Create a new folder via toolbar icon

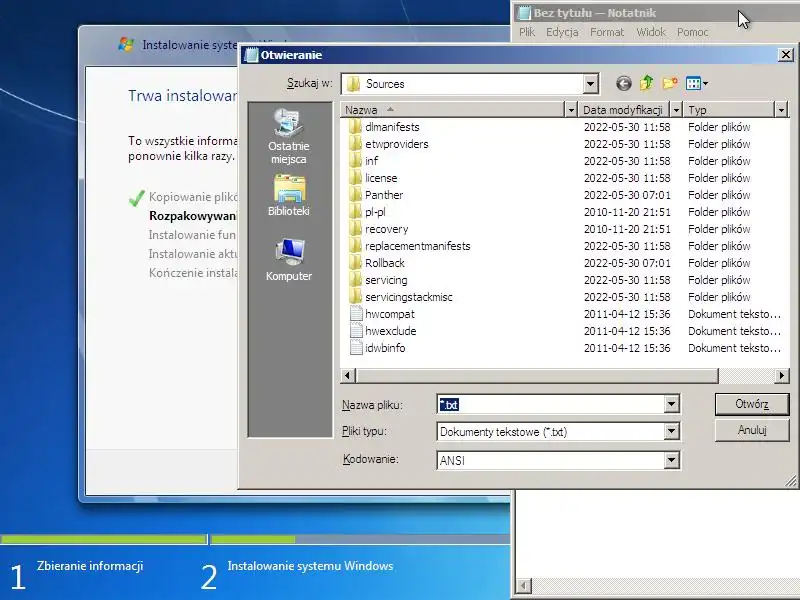670,83
